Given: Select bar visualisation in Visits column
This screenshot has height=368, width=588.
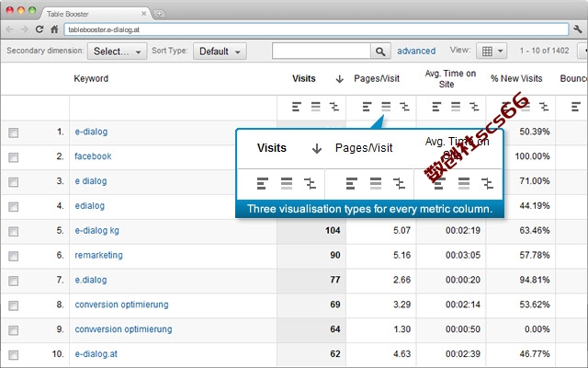Looking at the screenshot, I should (296, 107).
